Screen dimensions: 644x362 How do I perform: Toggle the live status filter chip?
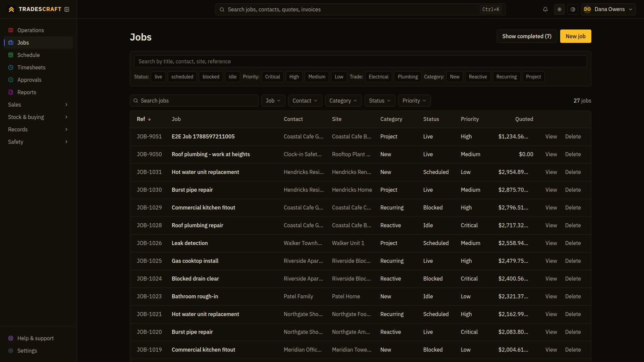click(158, 77)
